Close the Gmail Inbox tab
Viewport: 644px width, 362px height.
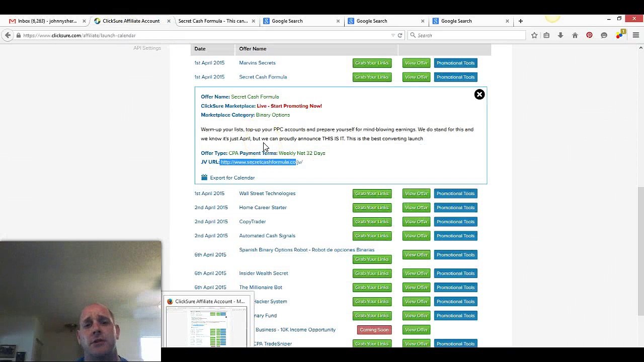click(84, 21)
